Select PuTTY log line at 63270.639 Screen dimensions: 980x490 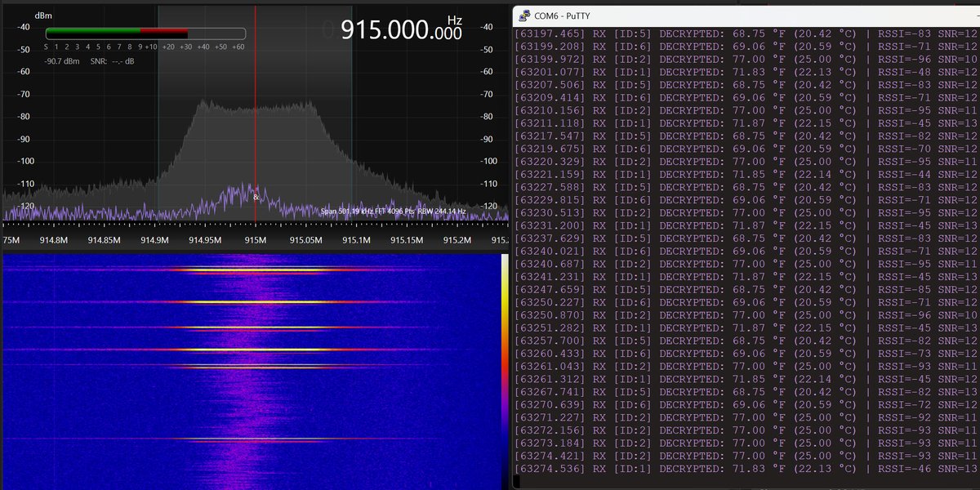click(x=746, y=404)
